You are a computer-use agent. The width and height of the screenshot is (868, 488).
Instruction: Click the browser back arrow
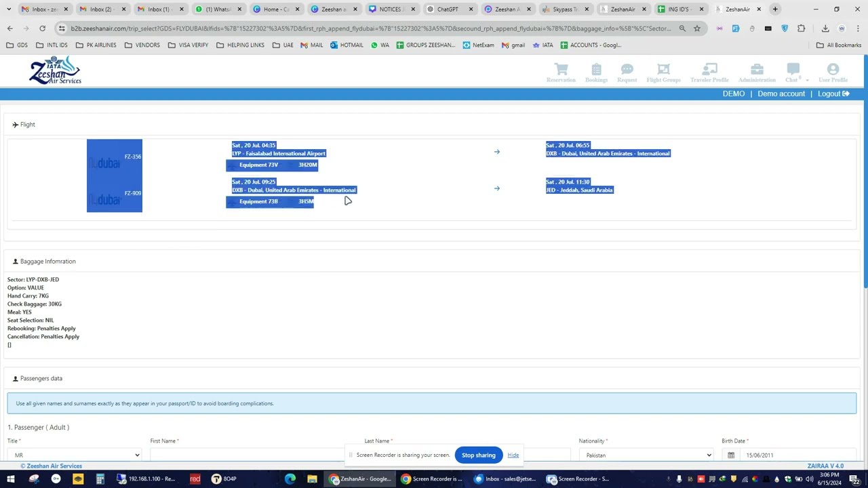point(9,28)
